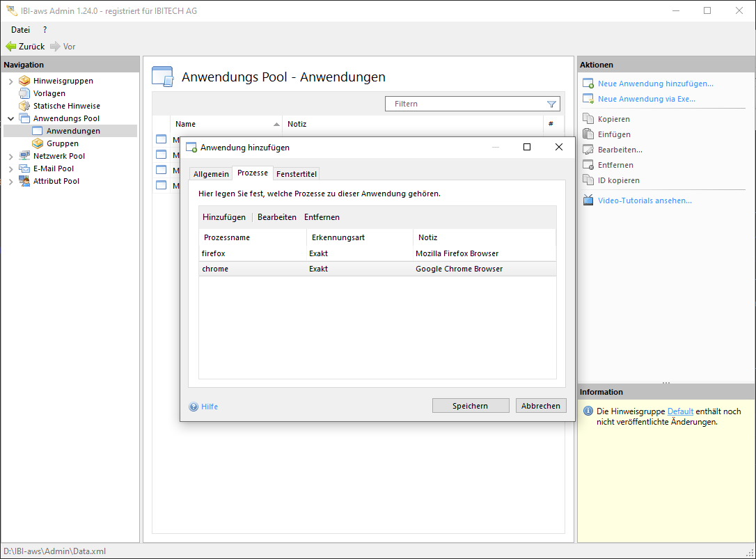Select the Netzwerk Pool icon

(x=24, y=156)
